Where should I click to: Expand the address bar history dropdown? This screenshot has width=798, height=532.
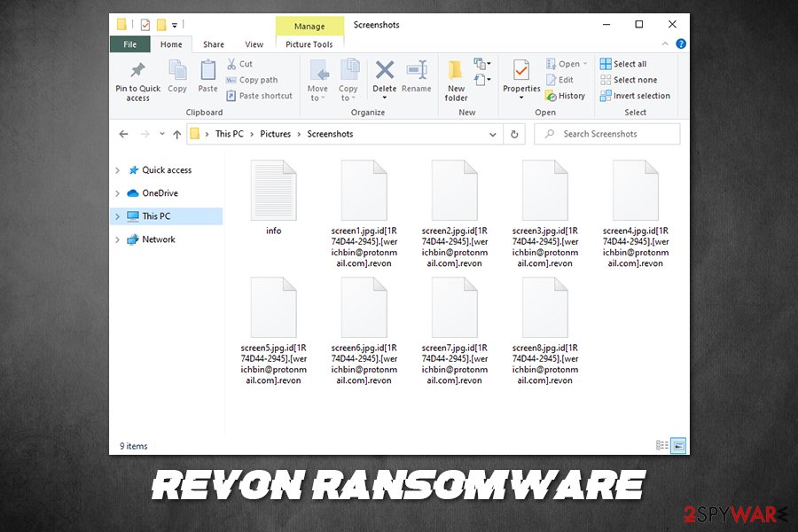pos(493,135)
